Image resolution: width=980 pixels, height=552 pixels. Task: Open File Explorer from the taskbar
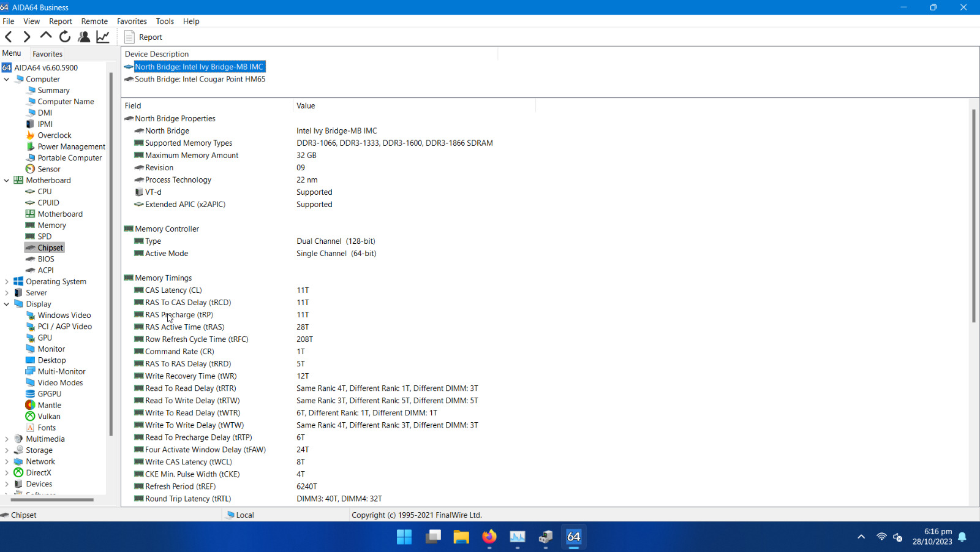(x=461, y=537)
